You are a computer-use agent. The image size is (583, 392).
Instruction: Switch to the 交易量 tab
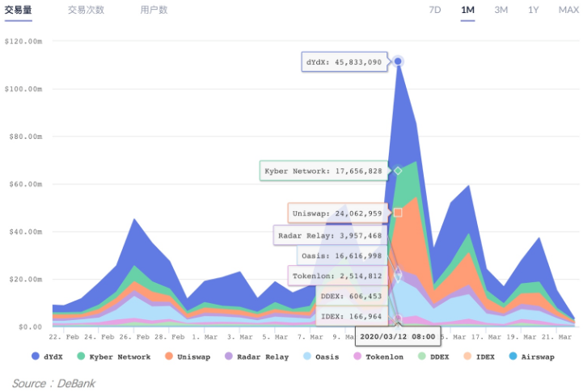point(19,10)
